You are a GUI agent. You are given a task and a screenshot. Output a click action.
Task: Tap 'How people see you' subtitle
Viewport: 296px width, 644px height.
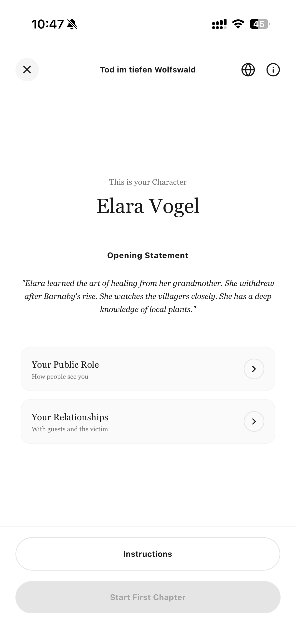[60, 377]
